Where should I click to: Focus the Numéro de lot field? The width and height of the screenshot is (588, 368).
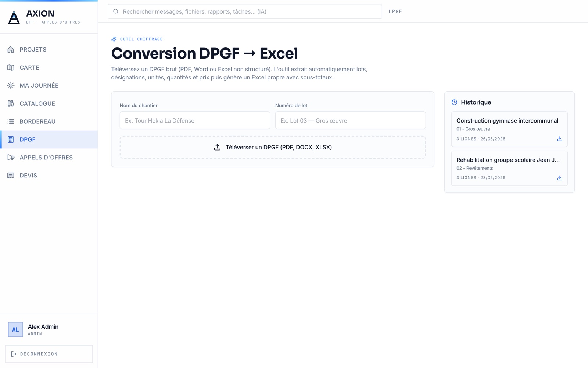pos(350,120)
